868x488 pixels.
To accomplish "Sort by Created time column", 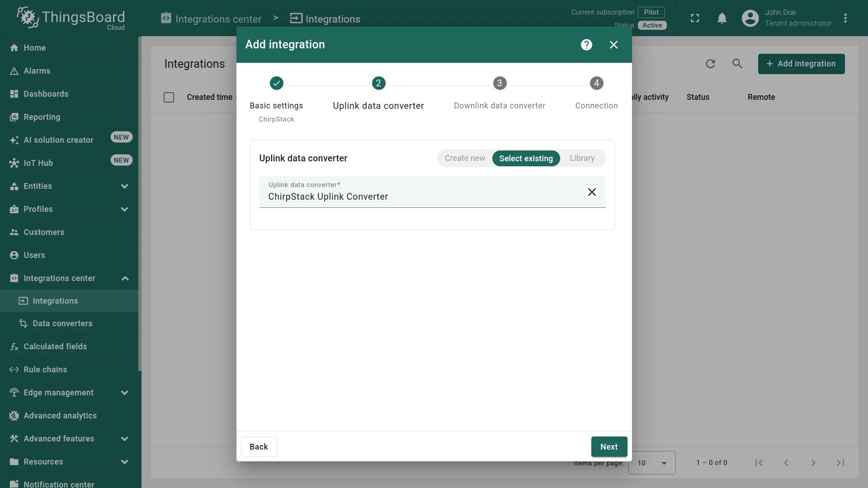I will 210,97.
